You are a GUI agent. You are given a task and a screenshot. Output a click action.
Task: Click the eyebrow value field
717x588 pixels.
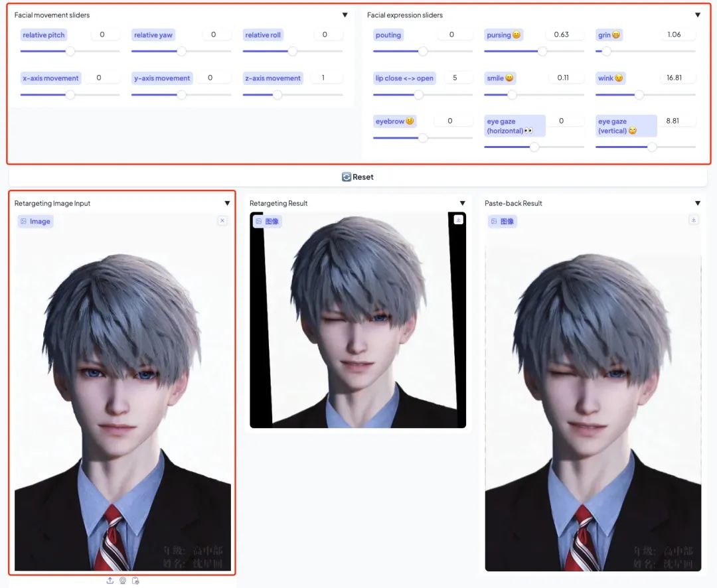(453, 121)
